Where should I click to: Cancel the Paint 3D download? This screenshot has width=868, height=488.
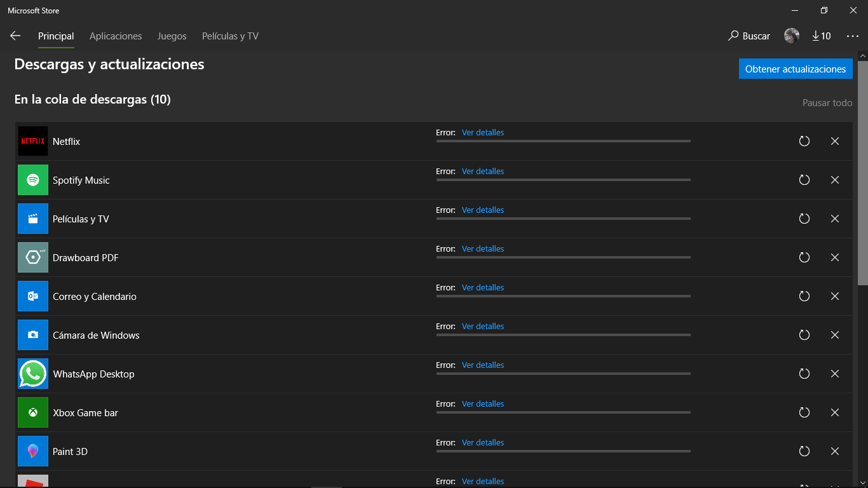[835, 451]
